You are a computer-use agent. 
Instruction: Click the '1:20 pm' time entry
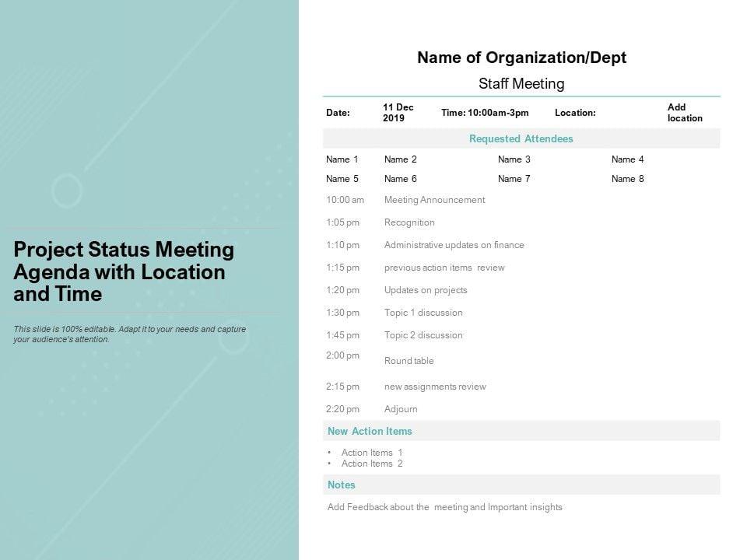(x=342, y=290)
